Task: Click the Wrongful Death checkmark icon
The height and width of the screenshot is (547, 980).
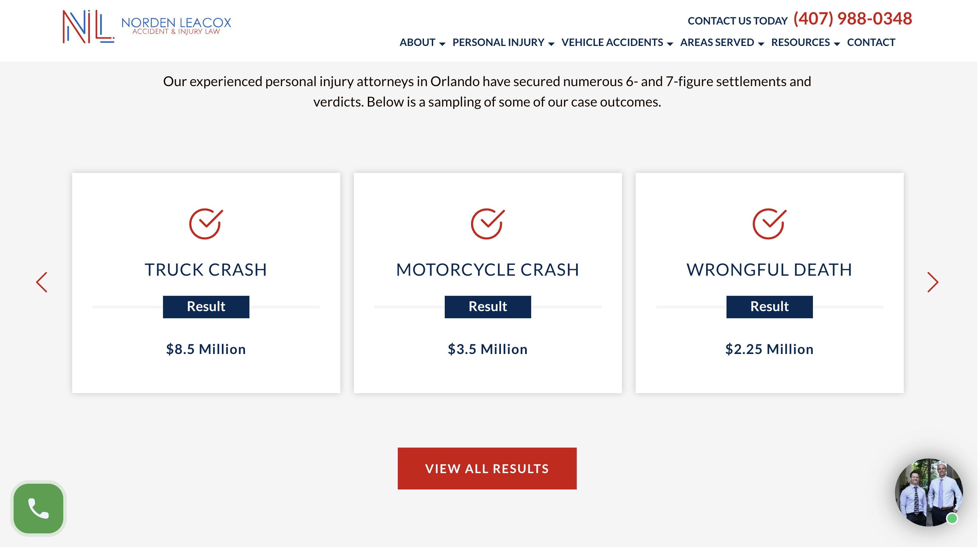Action: (769, 224)
